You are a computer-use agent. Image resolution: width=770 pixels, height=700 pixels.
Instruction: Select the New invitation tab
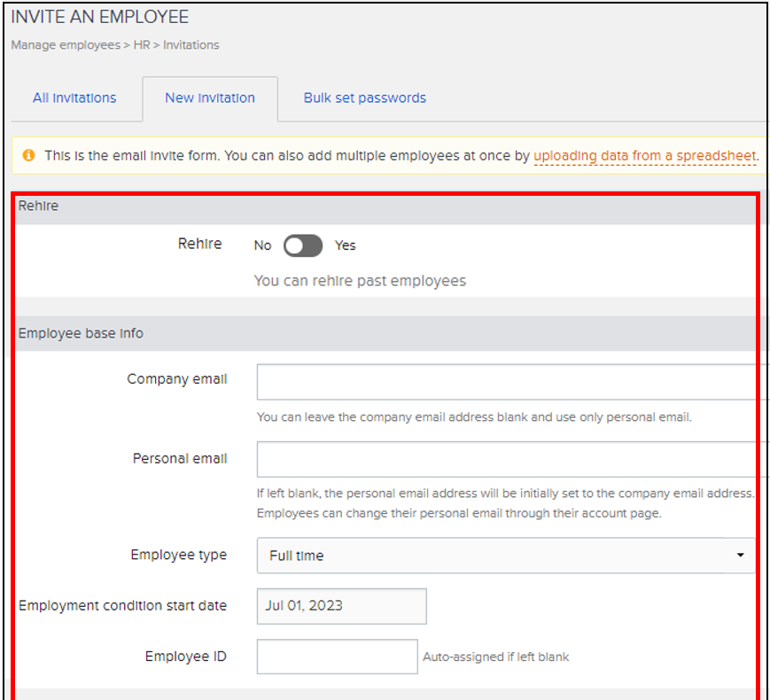210,98
